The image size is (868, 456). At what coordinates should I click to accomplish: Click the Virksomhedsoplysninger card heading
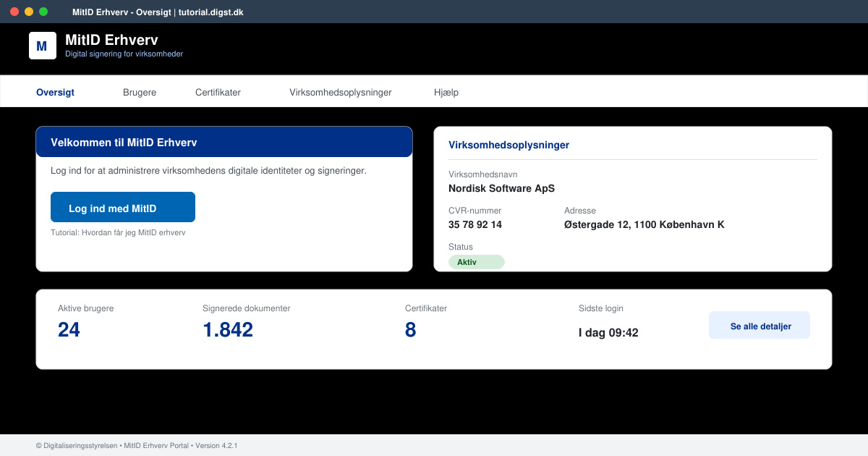tap(509, 145)
